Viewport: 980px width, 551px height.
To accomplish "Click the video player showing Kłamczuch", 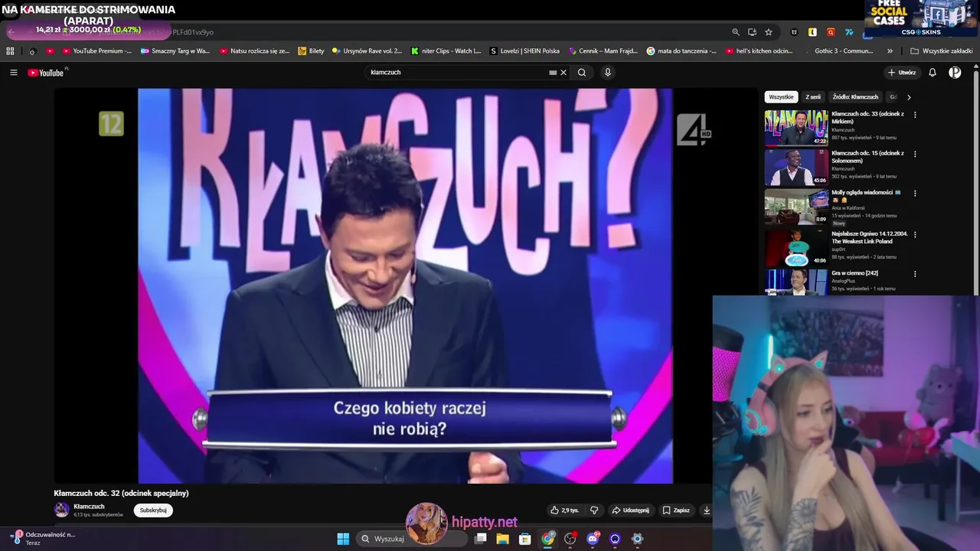I will point(405,285).
